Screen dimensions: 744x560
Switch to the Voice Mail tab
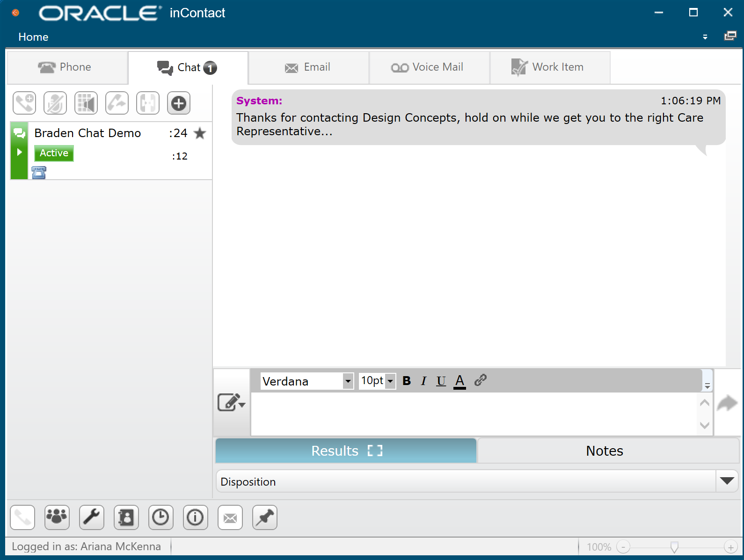pos(430,67)
